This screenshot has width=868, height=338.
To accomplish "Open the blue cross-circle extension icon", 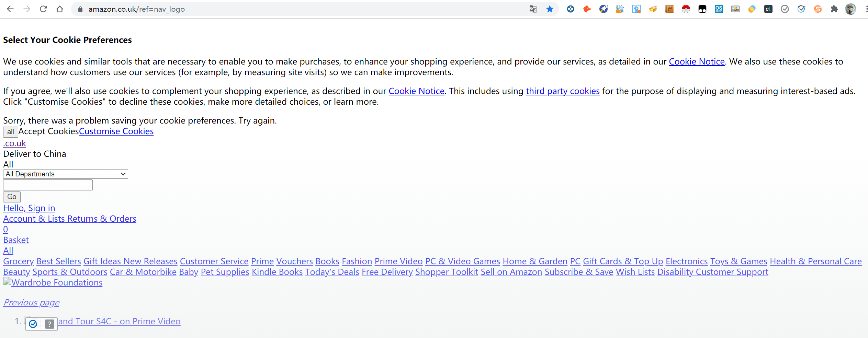I will pos(571,9).
